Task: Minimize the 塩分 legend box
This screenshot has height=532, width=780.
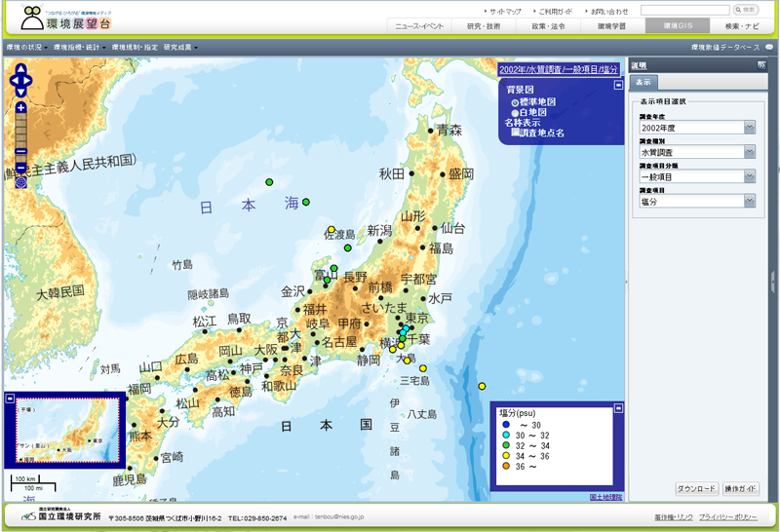Action: click(618, 406)
